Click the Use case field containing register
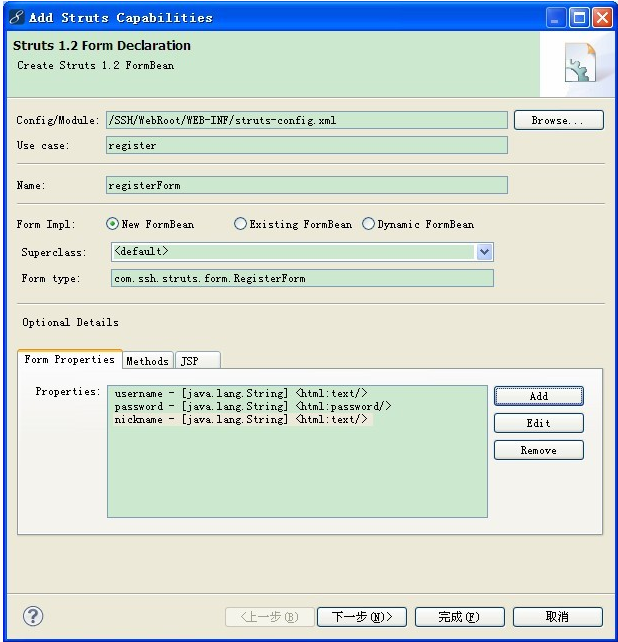Image resolution: width=618 pixels, height=642 pixels. 307,145
